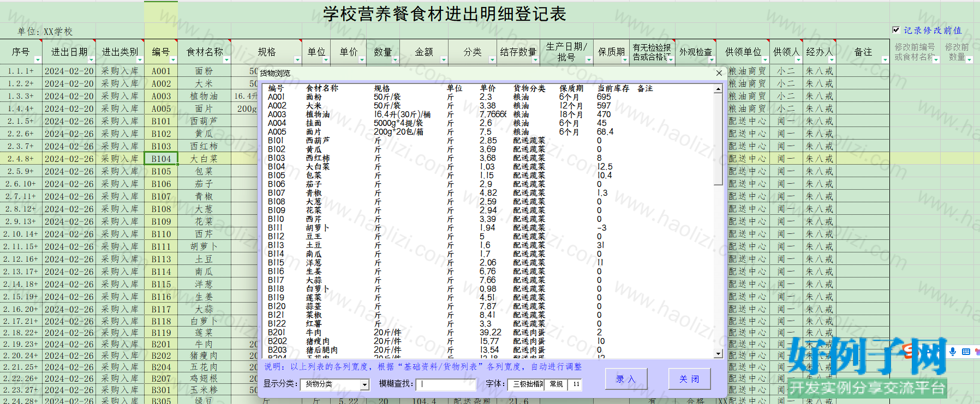Click spreadsheet cell 大白菜 in 食材名称 column
This screenshot has width=980, height=404.
pos(205,159)
